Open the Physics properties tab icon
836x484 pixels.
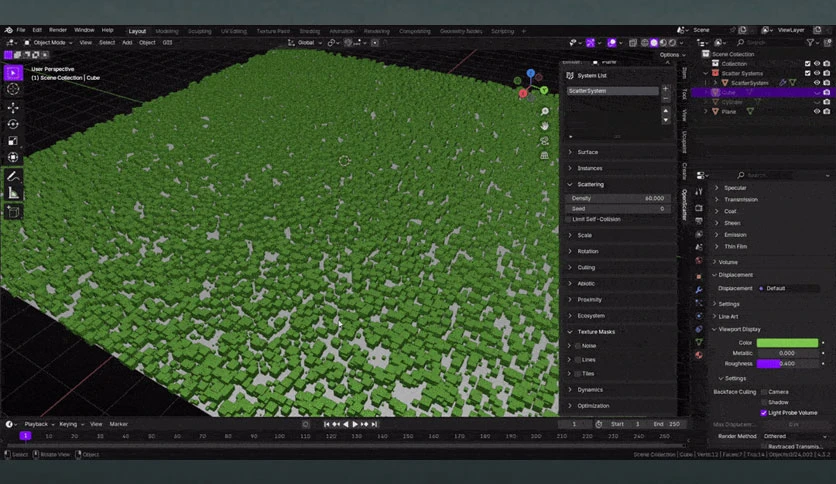point(699,316)
